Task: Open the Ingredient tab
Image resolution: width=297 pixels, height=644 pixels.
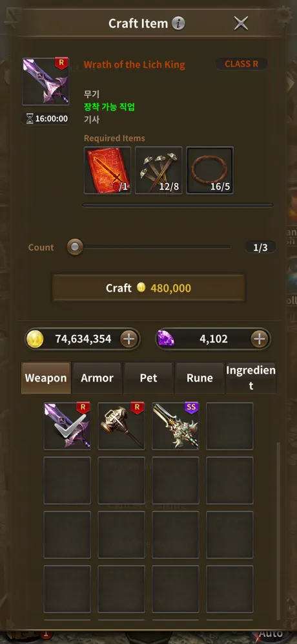Action: pos(251,378)
